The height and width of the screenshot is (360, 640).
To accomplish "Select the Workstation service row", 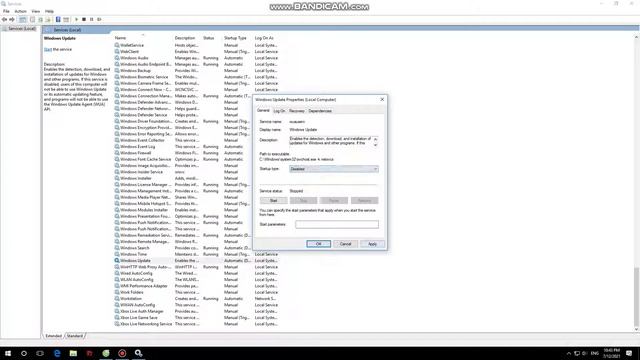I will tap(196, 298).
